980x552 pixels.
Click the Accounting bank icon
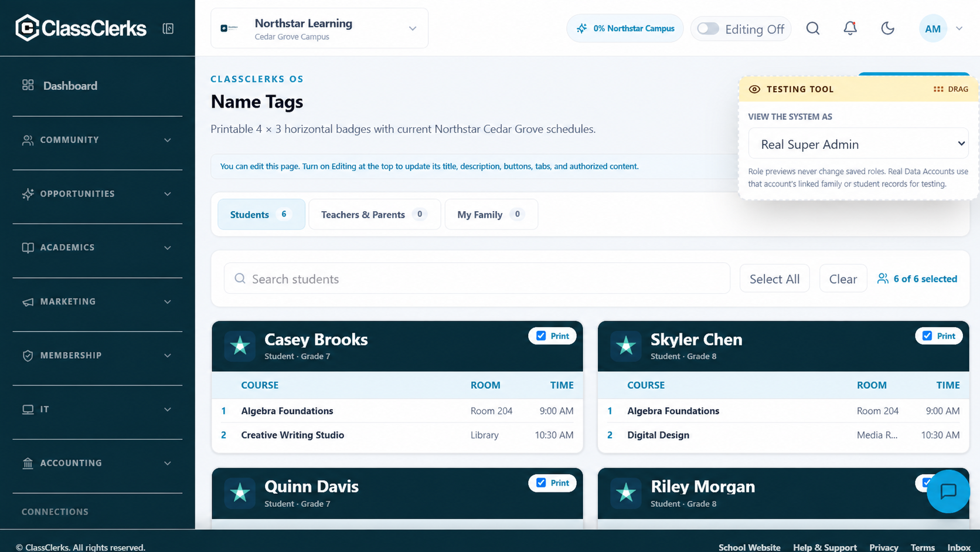[x=28, y=463]
